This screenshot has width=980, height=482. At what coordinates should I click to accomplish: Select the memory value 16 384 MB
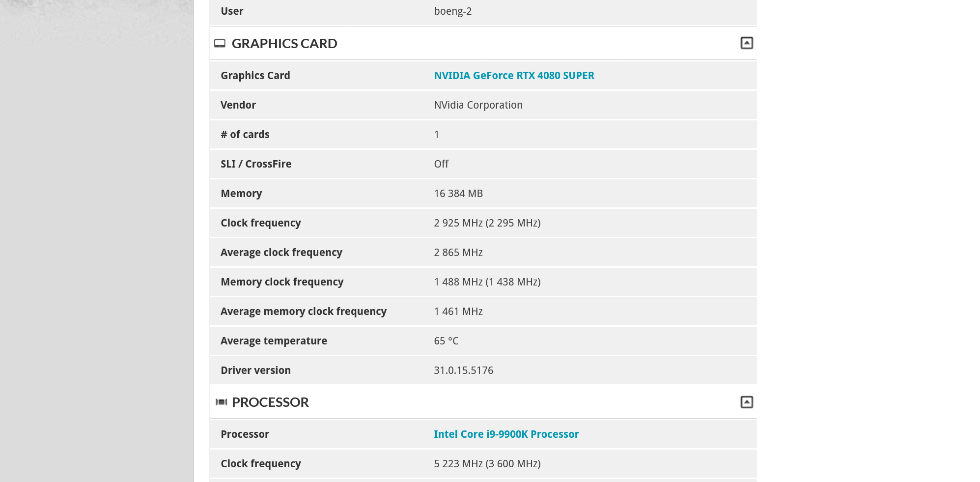tap(458, 194)
